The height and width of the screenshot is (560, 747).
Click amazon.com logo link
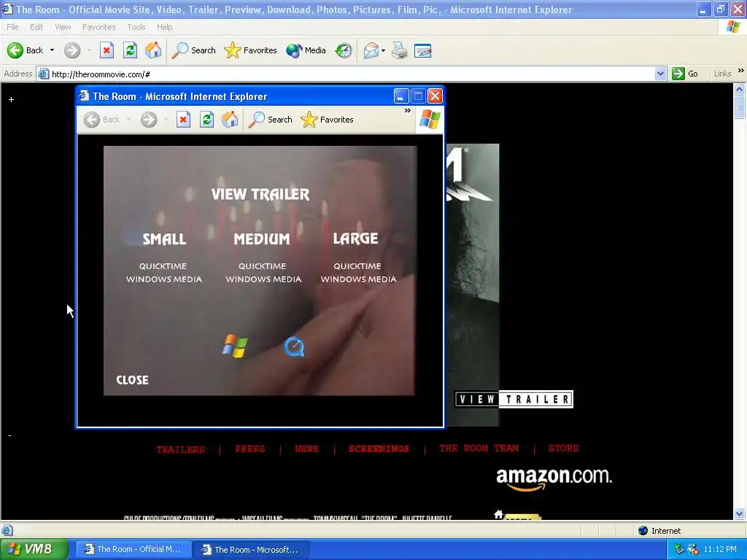[554, 478]
